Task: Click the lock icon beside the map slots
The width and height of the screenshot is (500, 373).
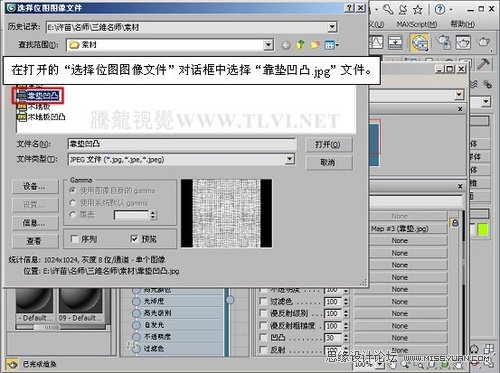Action: pyautogui.click(x=455, y=222)
